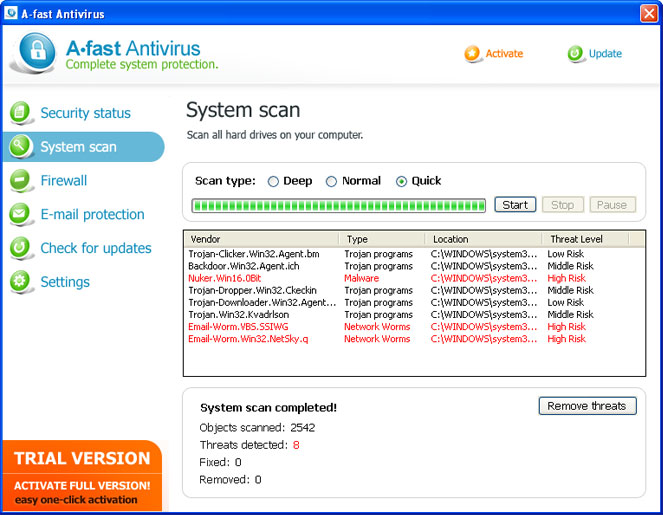Click the TRIAL VERSION label
This screenshot has height=515, width=663.
point(82,458)
